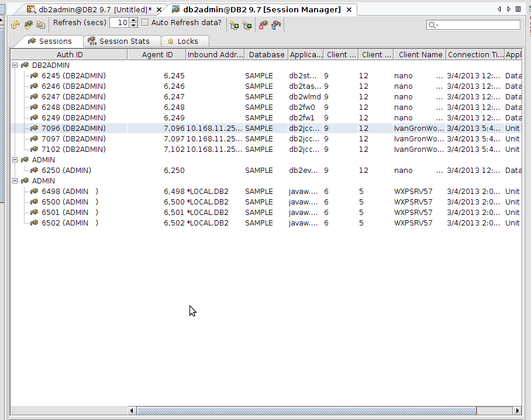Screen dimensions: 531x420
Task: Sort by the Auth ID column header
Action: (70, 55)
